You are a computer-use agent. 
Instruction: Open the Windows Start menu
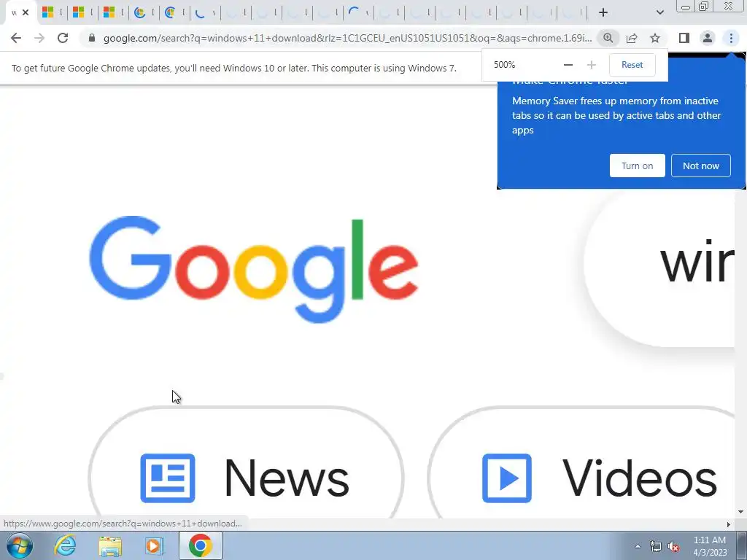[20, 545]
